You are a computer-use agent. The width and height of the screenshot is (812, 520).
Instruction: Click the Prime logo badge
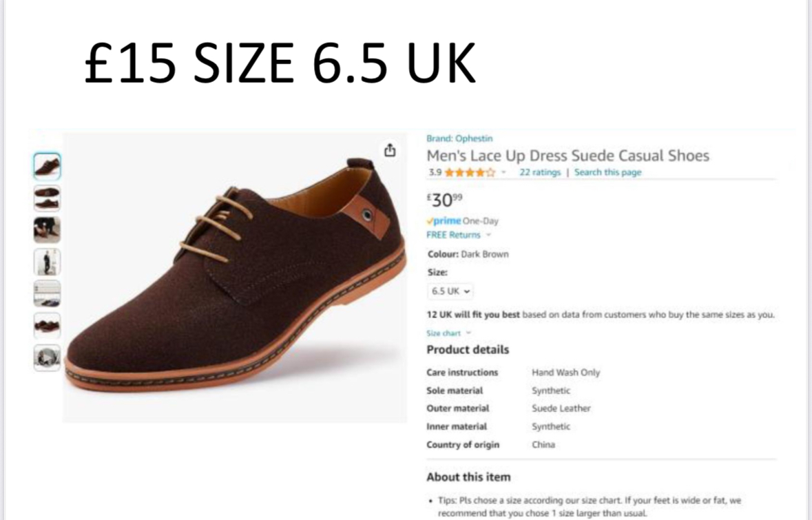click(x=444, y=221)
